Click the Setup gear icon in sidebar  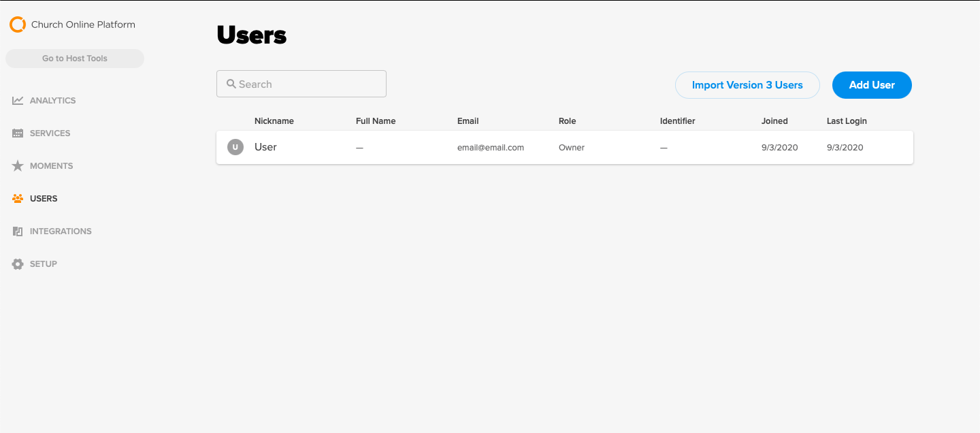tap(18, 264)
